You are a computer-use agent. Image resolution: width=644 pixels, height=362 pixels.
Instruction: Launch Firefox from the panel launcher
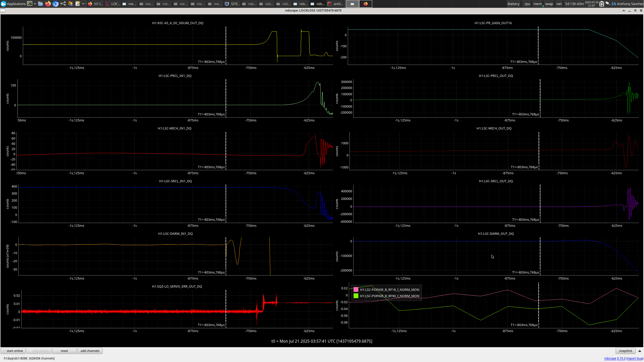coord(48,4)
